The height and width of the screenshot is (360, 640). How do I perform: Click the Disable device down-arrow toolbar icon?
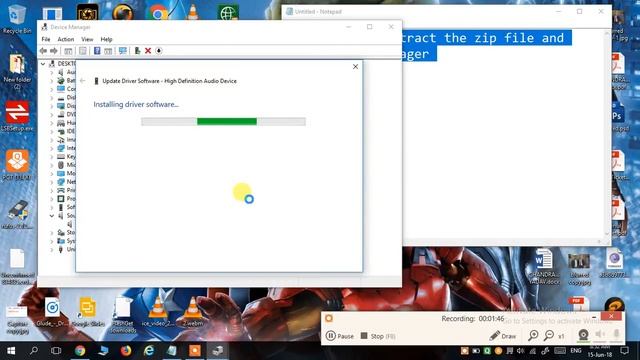coord(159,51)
